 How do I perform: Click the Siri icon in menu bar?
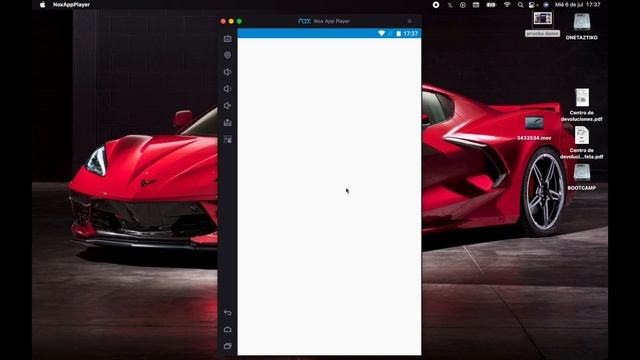pyautogui.click(x=546, y=5)
